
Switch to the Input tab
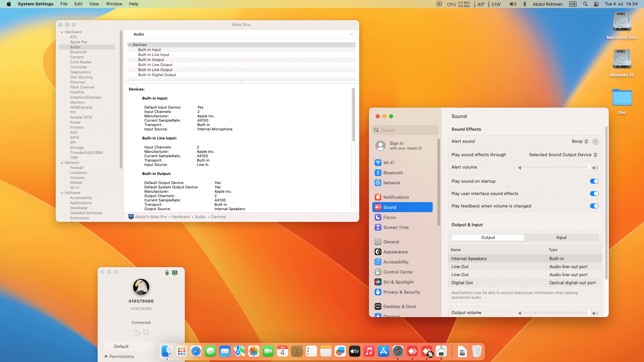point(561,238)
